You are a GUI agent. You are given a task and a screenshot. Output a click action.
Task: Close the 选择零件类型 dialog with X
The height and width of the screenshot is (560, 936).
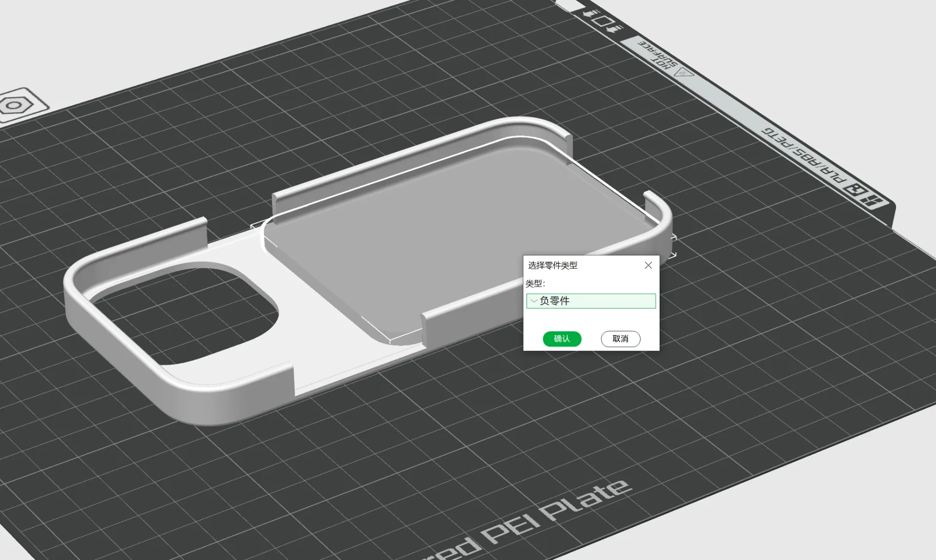click(648, 265)
